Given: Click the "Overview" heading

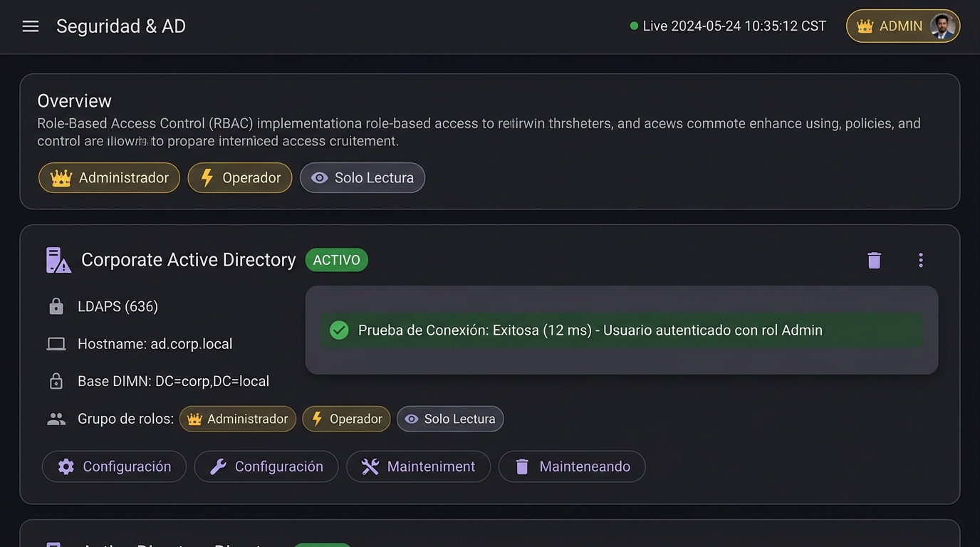Looking at the screenshot, I should (75, 100).
